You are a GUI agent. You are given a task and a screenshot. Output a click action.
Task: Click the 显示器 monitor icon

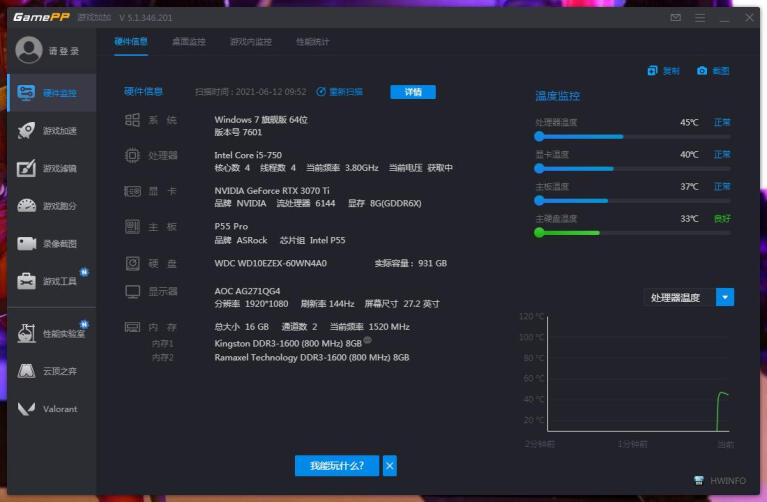[132, 292]
